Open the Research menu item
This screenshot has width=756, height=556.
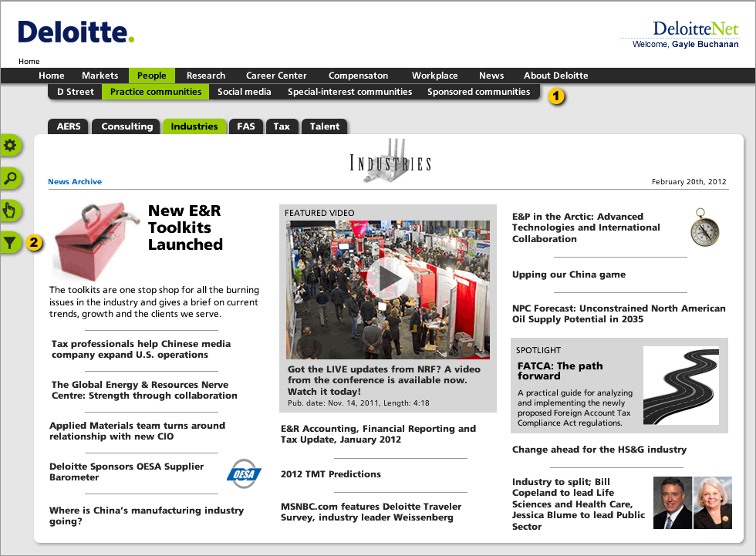[206, 76]
